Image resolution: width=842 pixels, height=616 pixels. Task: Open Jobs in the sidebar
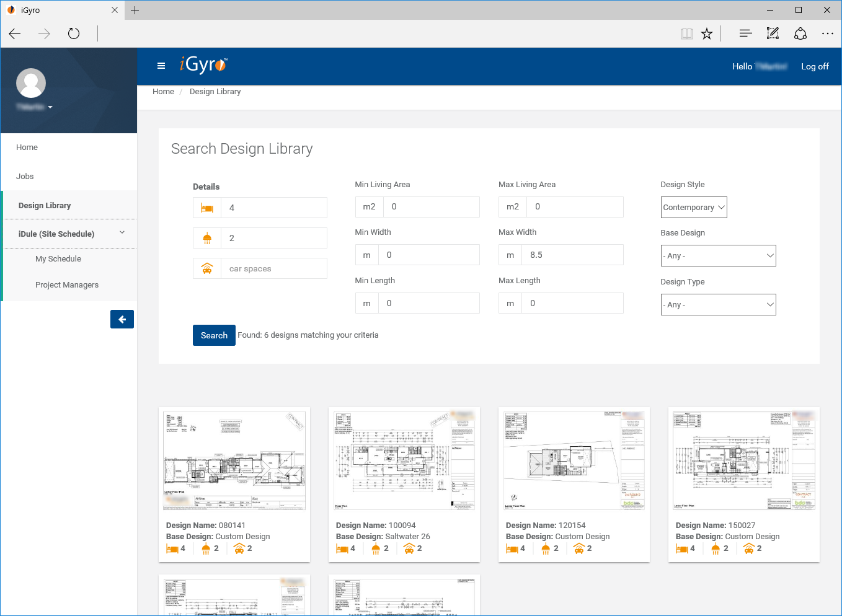click(x=25, y=177)
